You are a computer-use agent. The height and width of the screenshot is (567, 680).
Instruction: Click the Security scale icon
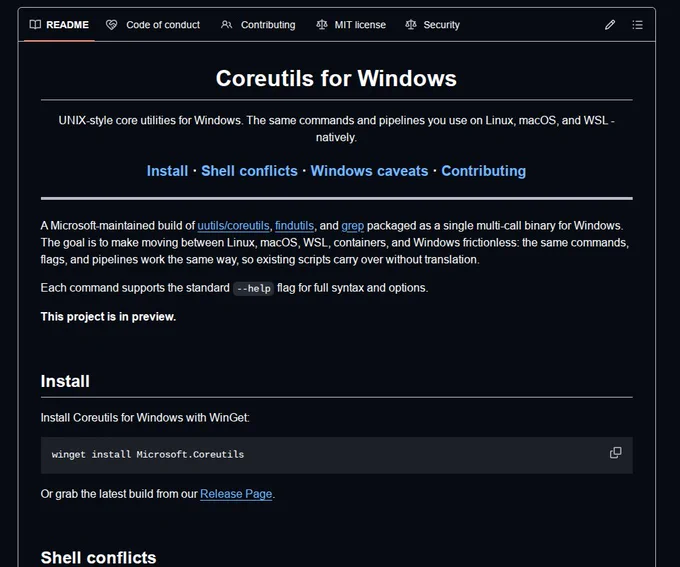coord(411,25)
